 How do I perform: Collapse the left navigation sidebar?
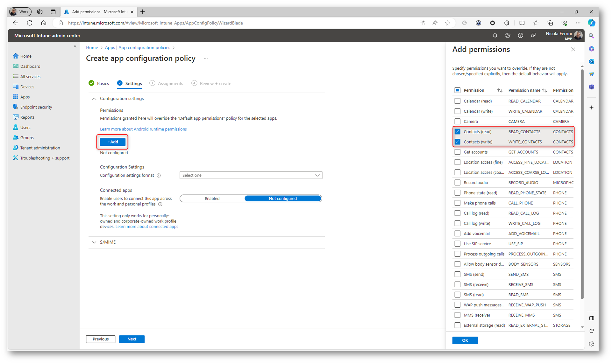coord(75,46)
